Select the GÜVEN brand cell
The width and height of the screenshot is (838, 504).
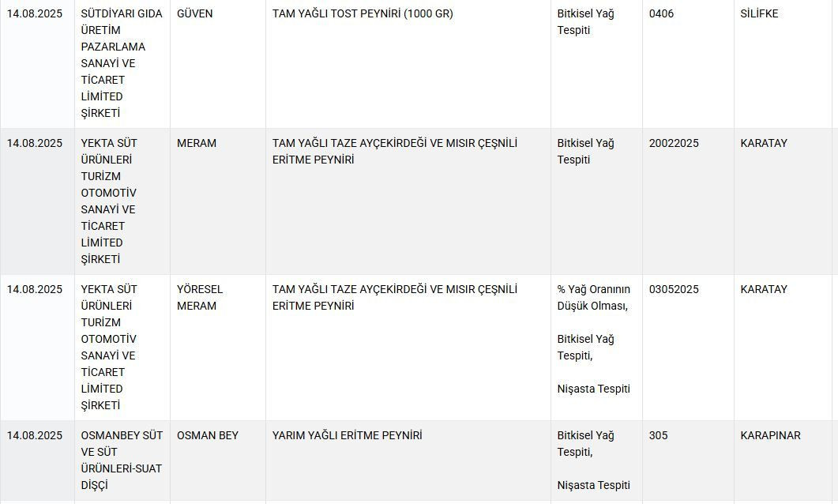pos(194,13)
